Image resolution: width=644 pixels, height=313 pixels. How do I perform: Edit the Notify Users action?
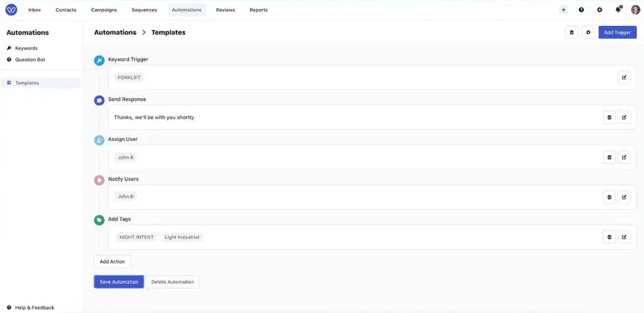[624, 197]
